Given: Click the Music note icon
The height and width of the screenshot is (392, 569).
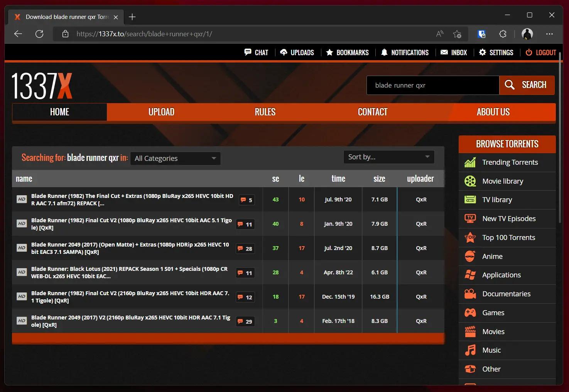Looking at the screenshot, I should pos(470,350).
